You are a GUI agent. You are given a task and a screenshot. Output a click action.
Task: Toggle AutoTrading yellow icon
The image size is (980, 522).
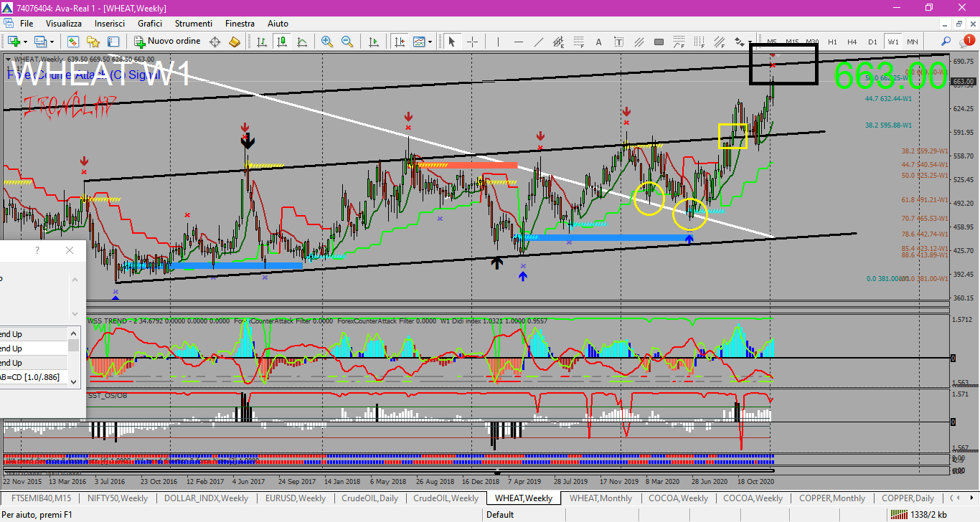(x=234, y=42)
